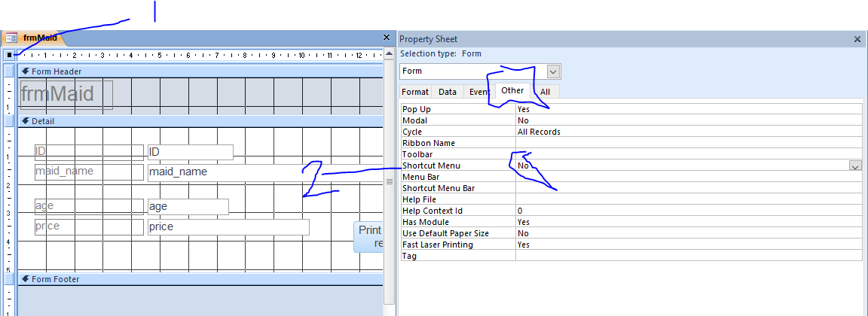Image resolution: width=868 pixels, height=316 pixels.
Task: Expand the Shortcut Menu value dropdown
Action: (x=855, y=166)
